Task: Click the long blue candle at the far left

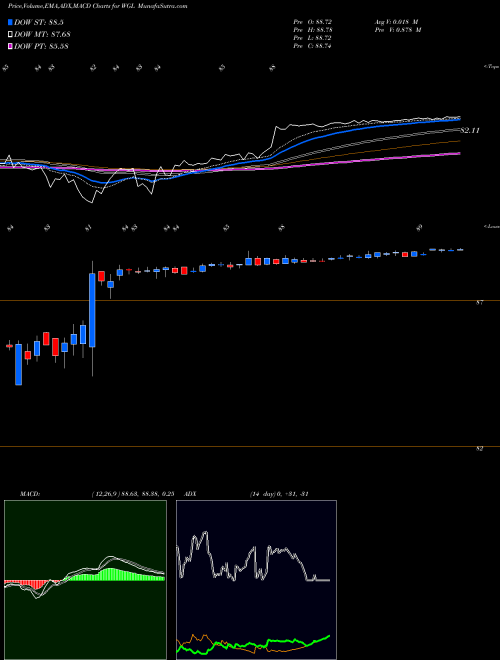Action: 19,364
